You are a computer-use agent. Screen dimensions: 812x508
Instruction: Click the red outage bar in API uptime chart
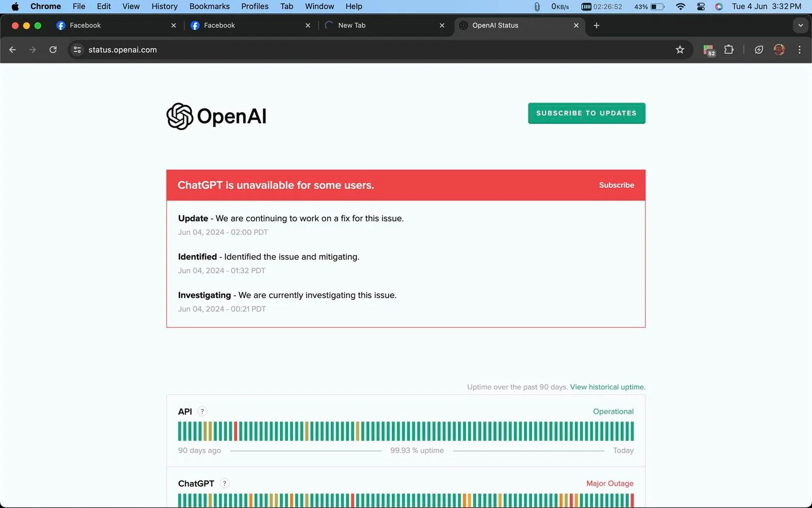(236, 431)
